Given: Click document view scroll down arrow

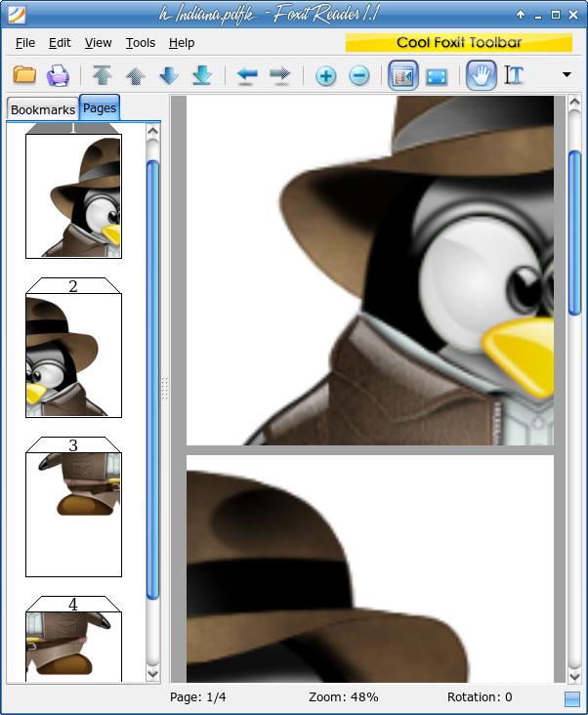Looking at the screenshot, I should (574, 676).
